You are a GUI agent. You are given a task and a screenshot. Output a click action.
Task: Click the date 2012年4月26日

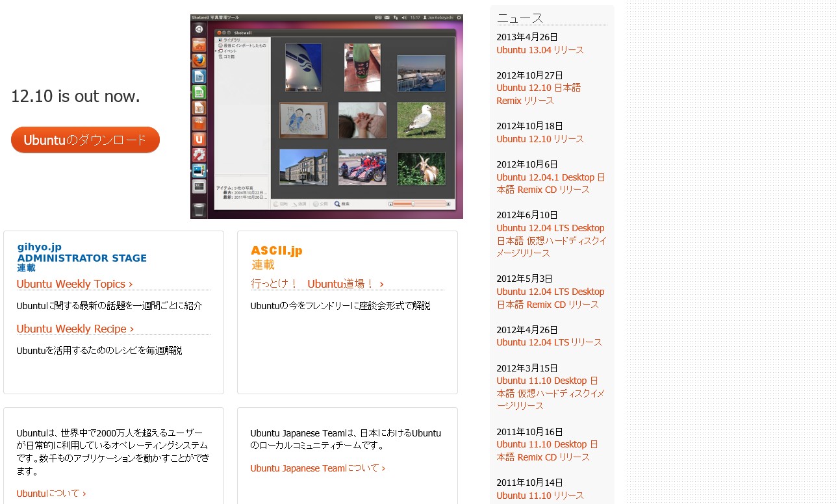(527, 330)
